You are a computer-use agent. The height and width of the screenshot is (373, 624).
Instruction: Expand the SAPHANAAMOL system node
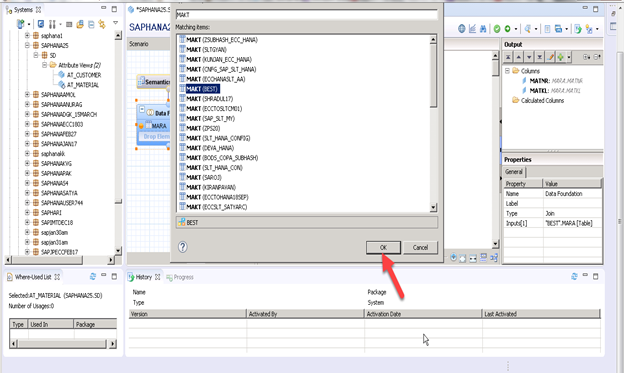tap(27, 94)
